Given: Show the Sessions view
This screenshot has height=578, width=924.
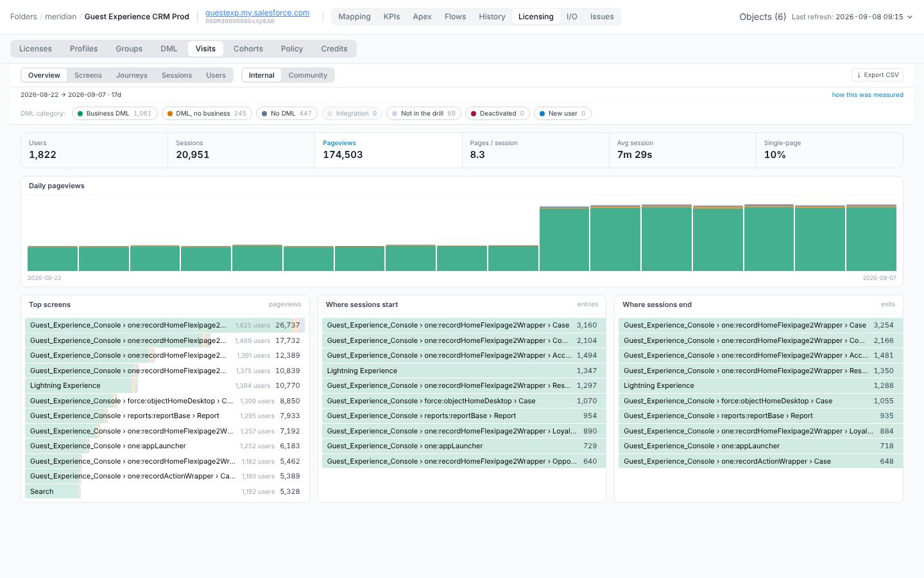Looking at the screenshot, I should coord(176,75).
